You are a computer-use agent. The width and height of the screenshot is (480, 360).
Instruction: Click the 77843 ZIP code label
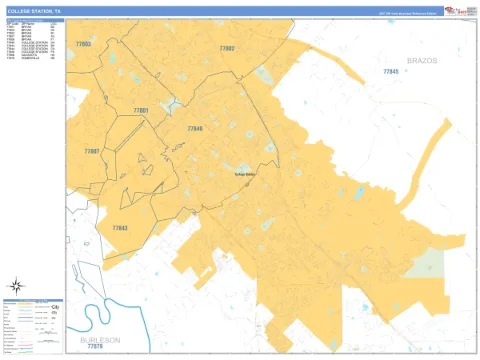click(120, 228)
